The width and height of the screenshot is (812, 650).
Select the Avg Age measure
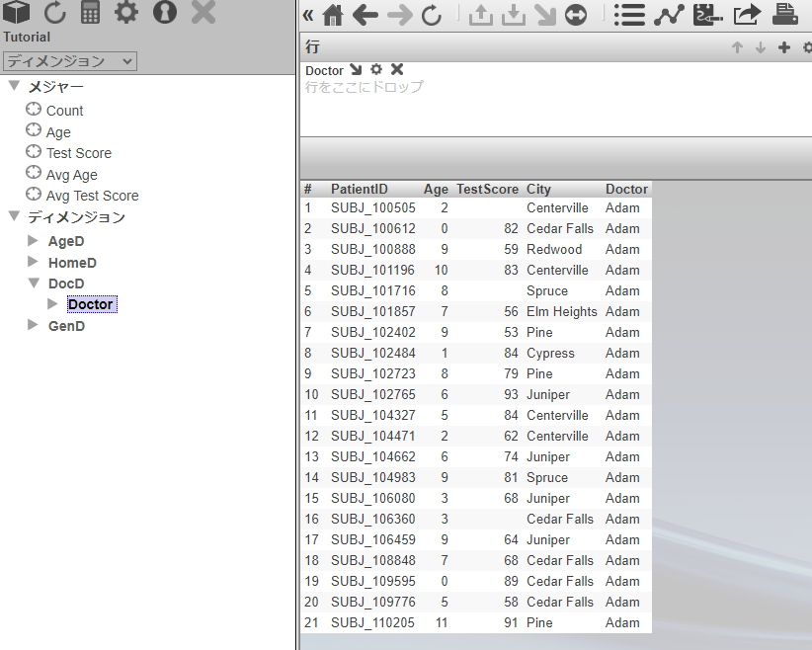point(71,175)
